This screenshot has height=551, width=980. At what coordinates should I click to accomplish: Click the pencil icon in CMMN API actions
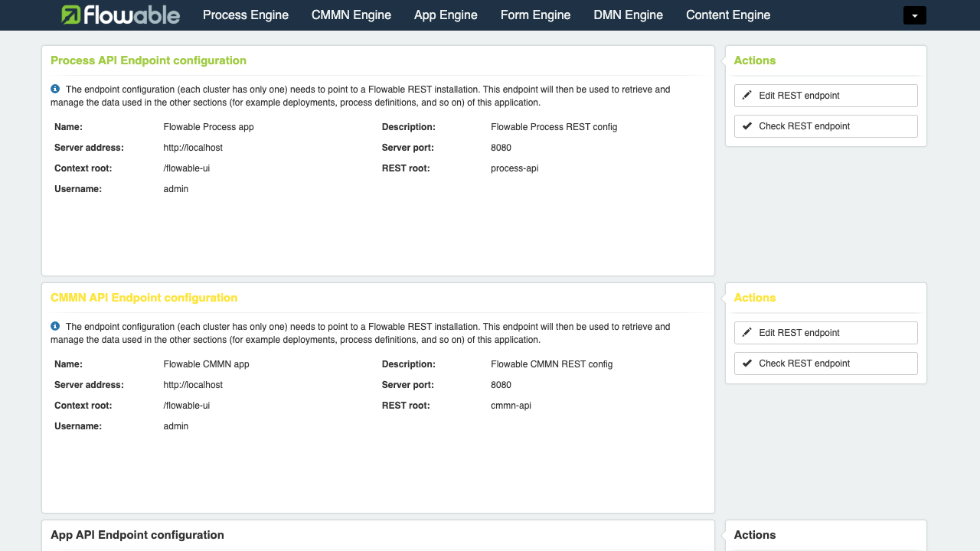click(x=747, y=332)
